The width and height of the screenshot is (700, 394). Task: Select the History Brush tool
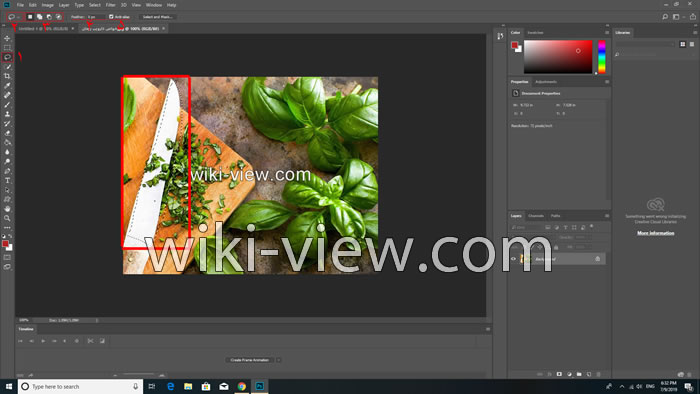point(7,124)
